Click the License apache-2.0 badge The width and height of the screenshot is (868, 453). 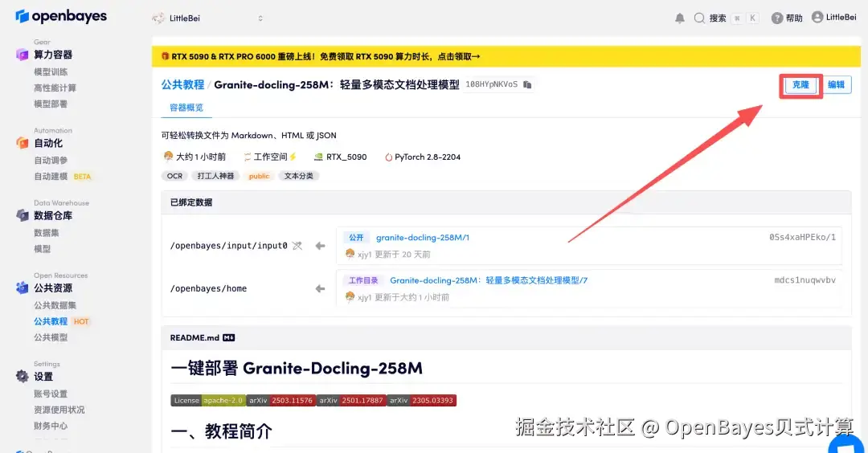[x=208, y=401]
